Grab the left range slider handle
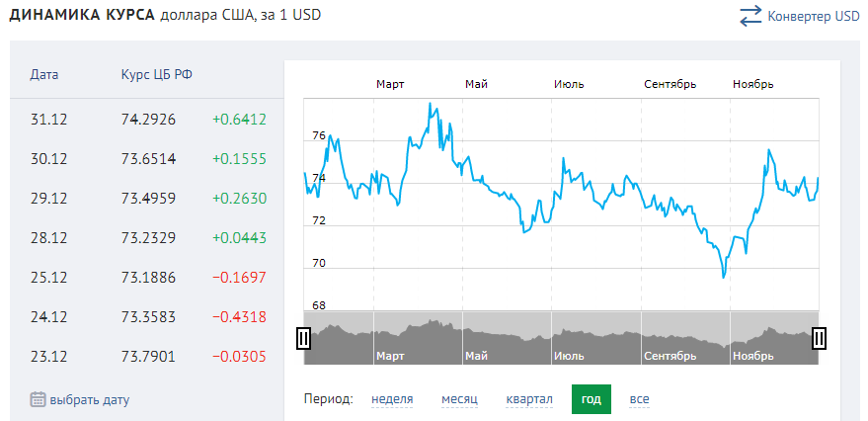The image size is (868, 421). coord(304,339)
